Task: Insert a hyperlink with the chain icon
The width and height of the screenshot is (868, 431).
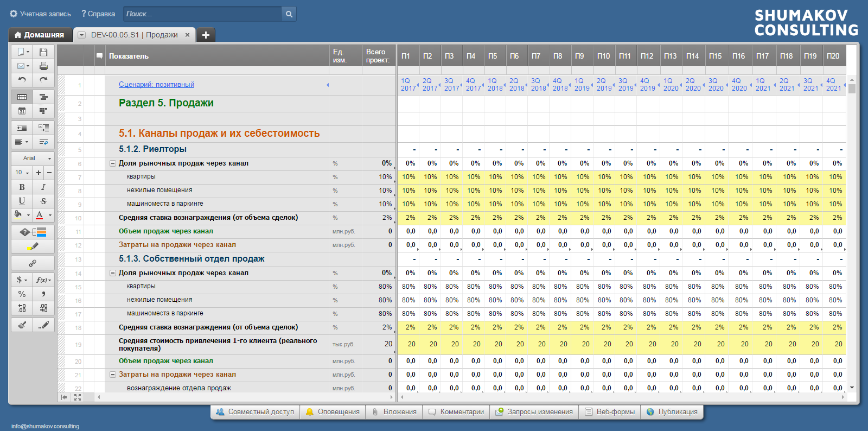Action: [33, 263]
